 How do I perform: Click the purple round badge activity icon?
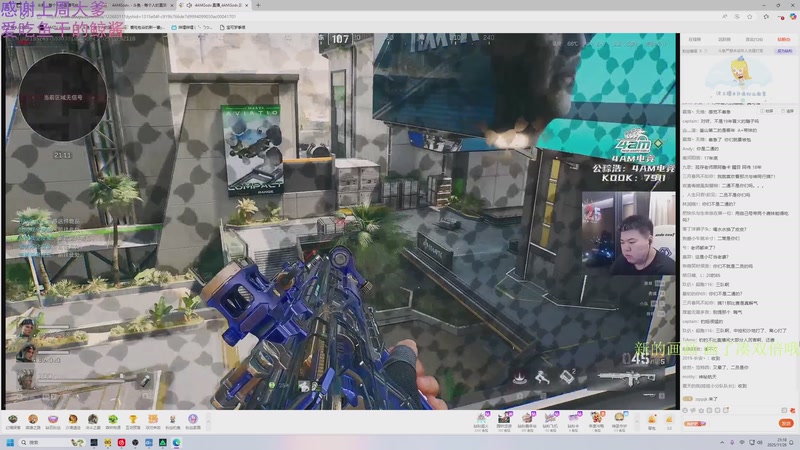coord(192,419)
